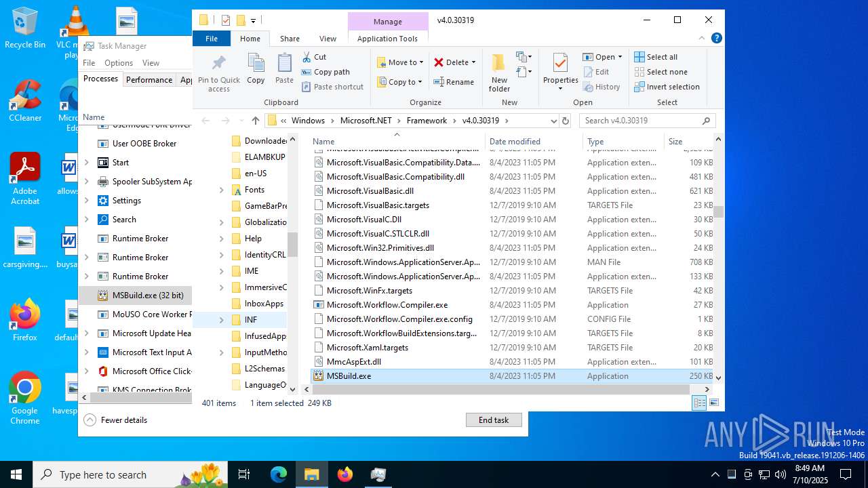Click the Paste ribbon icon
868x488 pixels.
(x=284, y=68)
